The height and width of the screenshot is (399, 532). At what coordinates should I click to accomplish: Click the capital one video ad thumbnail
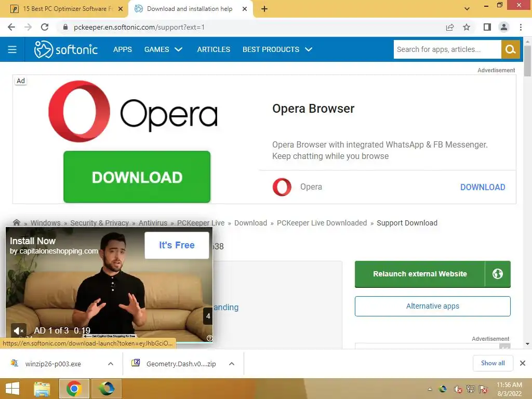point(109,285)
